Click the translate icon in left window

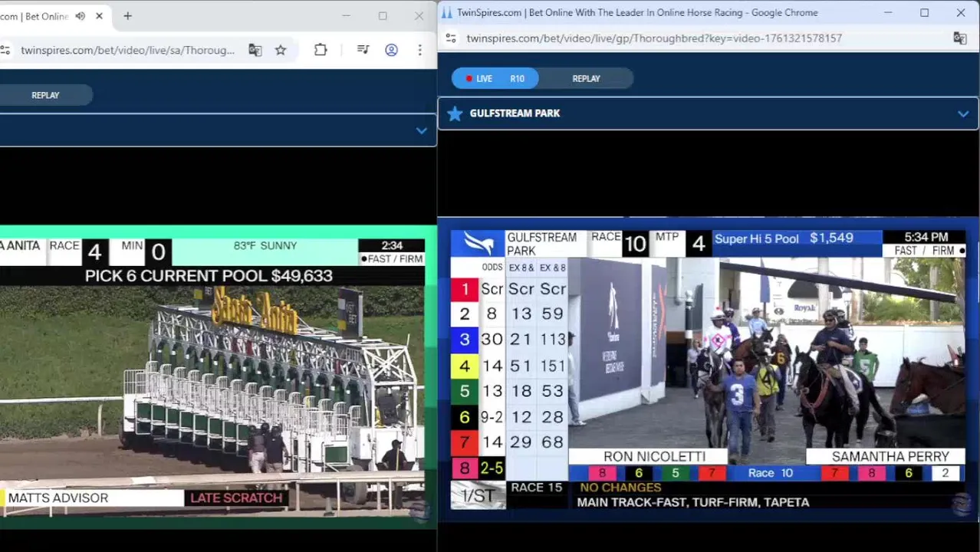pos(255,51)
